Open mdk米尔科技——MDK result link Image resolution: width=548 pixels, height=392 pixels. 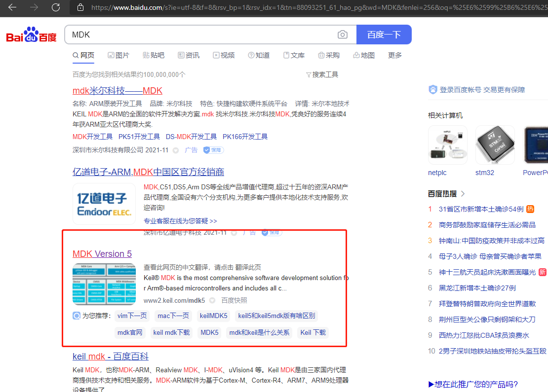(x=117, y=91)
